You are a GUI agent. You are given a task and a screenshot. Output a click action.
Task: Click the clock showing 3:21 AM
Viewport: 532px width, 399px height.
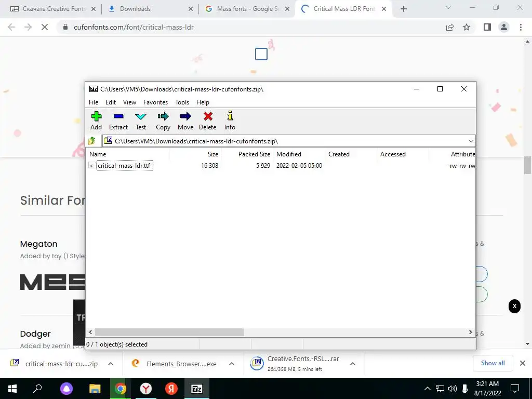487,384
